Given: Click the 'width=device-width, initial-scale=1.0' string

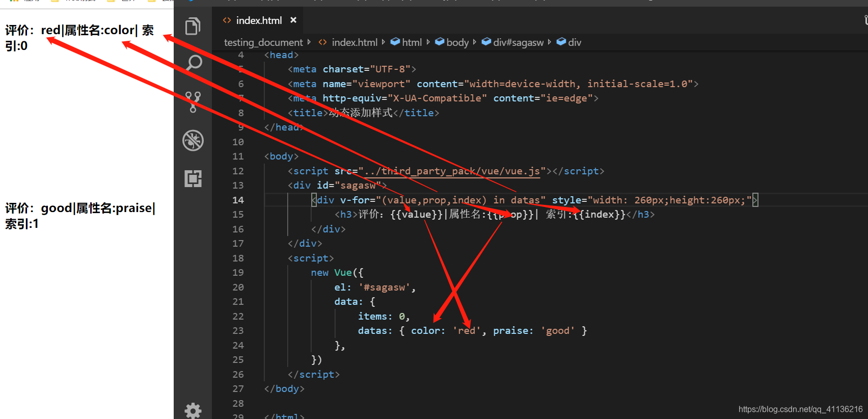Looking at the screenshot, I should pyautogui.click(x=578, y=84).
